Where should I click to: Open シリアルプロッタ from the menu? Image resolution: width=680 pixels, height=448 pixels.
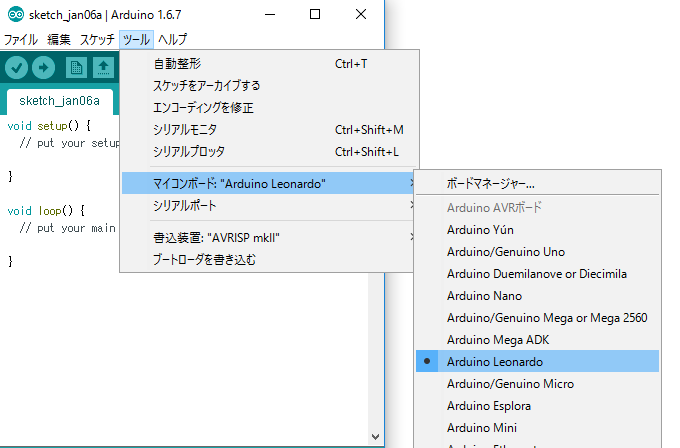click(268, 152)
